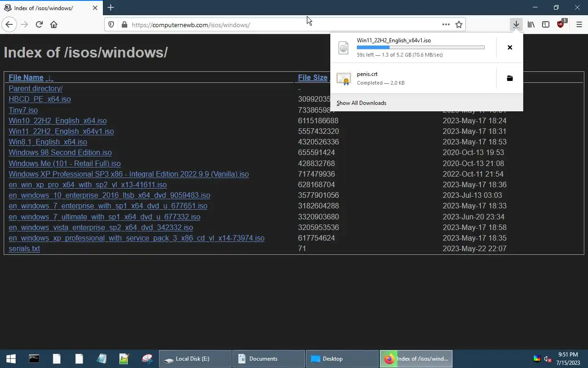
Task: Cancel the Win11 ISO download
Action: [509, 47]
